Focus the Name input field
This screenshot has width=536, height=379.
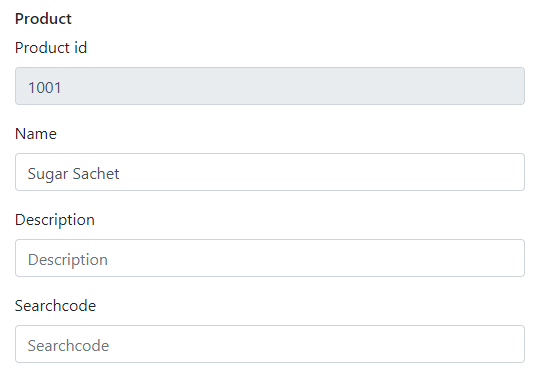point(270,172)
